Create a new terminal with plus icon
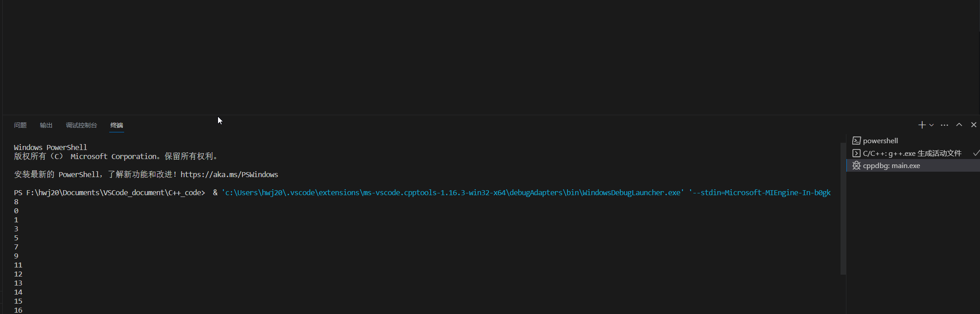Image resolution: width=980 pixels, height=314 pixels. 921,125
